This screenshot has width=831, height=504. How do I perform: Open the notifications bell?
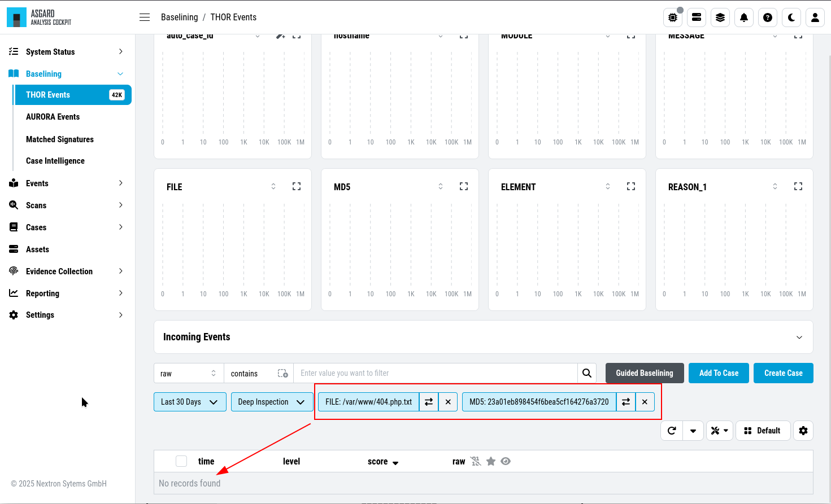point(744,17)
